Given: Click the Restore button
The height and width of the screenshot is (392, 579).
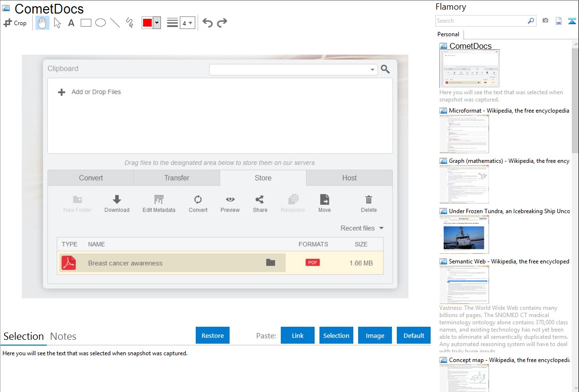Looking at the screenshot, I should coord(213,335).
